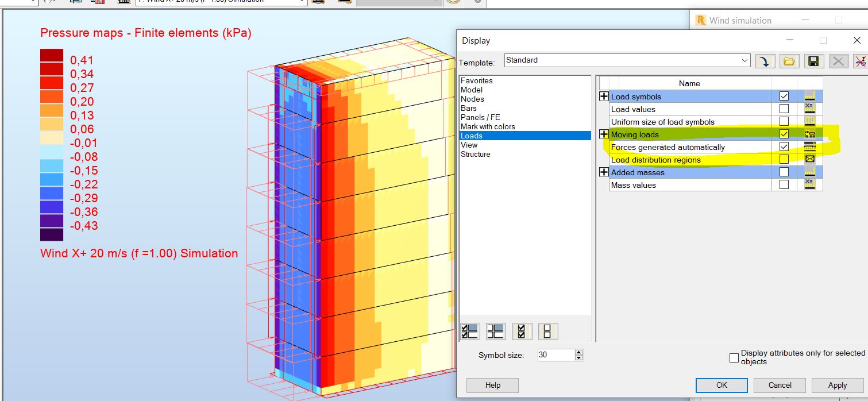Click the Mass values X= icon
This screenshot has width=868, height=401.
[x=810, y=184]
